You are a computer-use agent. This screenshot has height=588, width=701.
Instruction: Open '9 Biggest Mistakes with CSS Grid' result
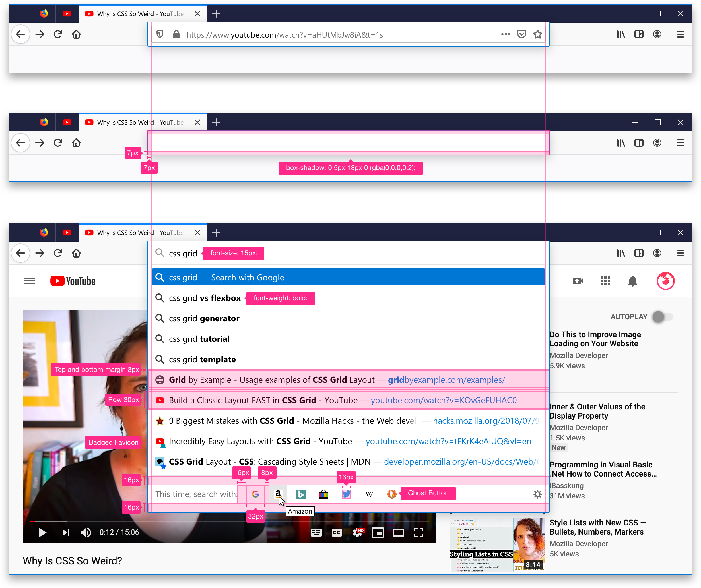[349, 421]
